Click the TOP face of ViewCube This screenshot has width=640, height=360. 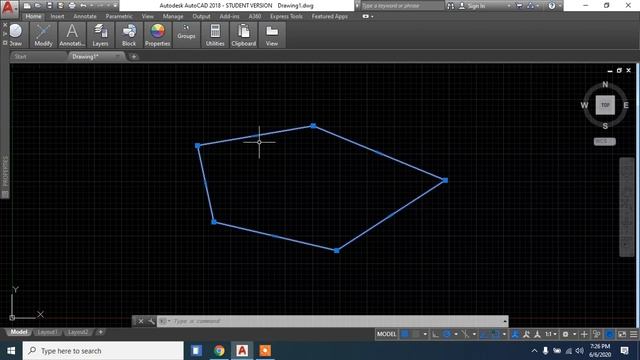(x=605, y=105)
